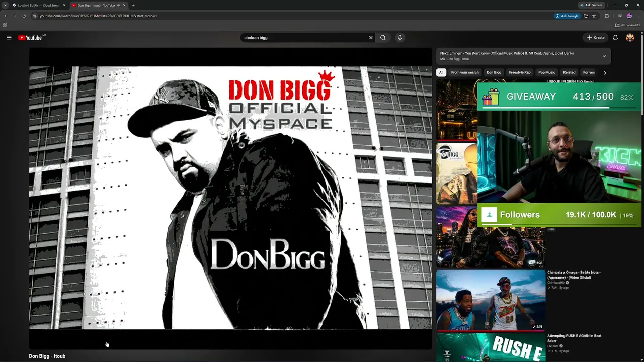
Task: Open the YouTube account avatar menu
Action: tap(630, 38)
